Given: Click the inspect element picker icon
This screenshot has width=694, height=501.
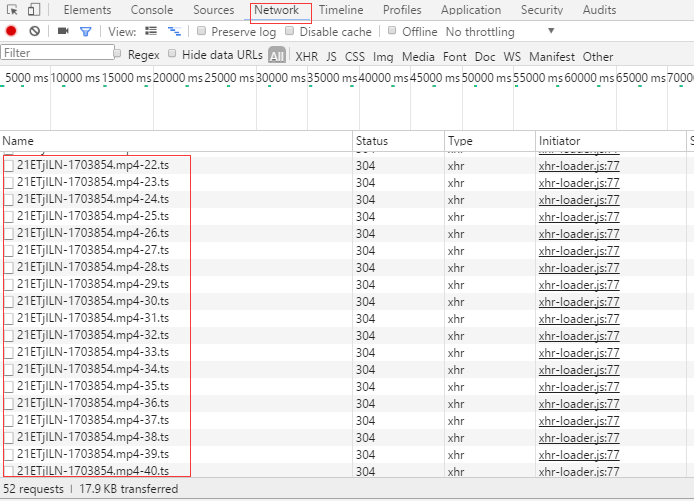Looking at the screenshot, I should tap(11, 10).
